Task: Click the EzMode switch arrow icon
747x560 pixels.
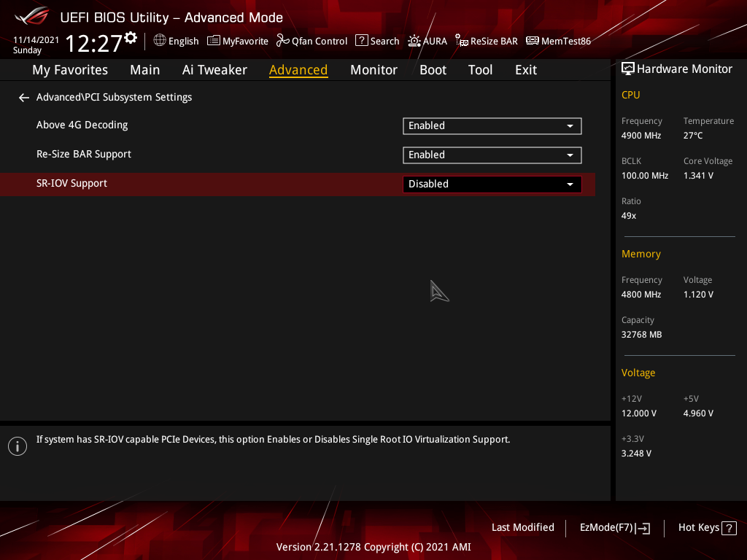Action: (643, 528)
